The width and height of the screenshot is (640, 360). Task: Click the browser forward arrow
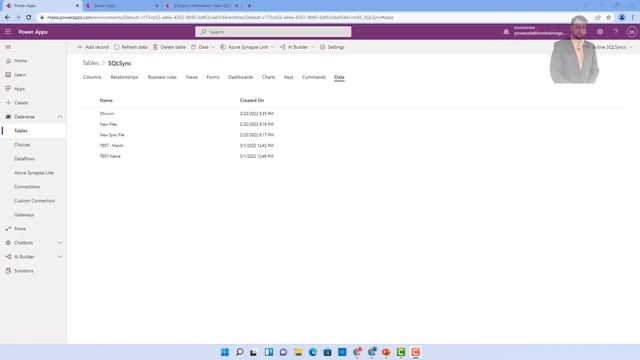click(x=18, y=18)
